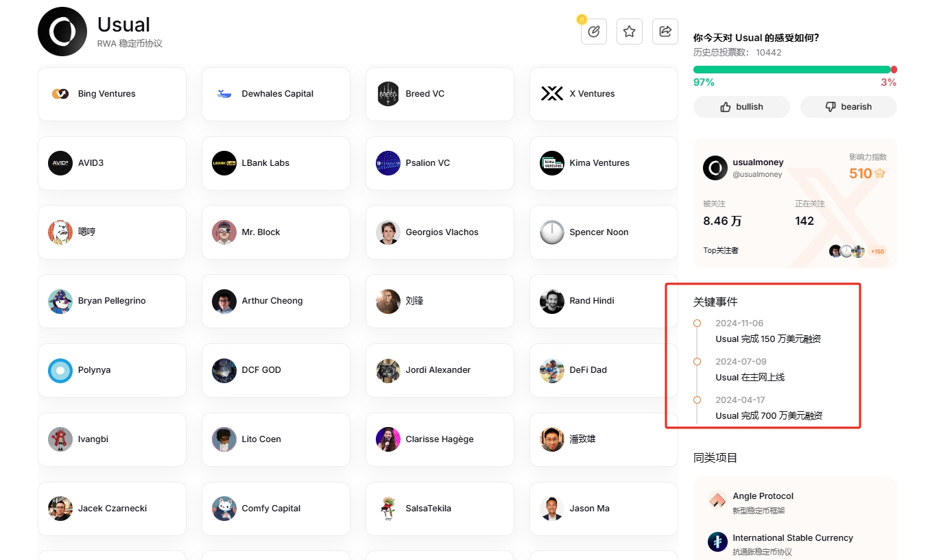Star the Usual project as favorite
Viewport: 930px width, 560px height.
(x=629, y=32)
